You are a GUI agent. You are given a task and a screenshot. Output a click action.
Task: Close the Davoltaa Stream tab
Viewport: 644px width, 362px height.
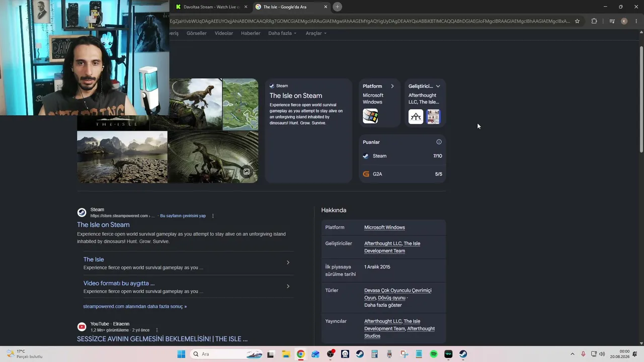tap(246, 7)
